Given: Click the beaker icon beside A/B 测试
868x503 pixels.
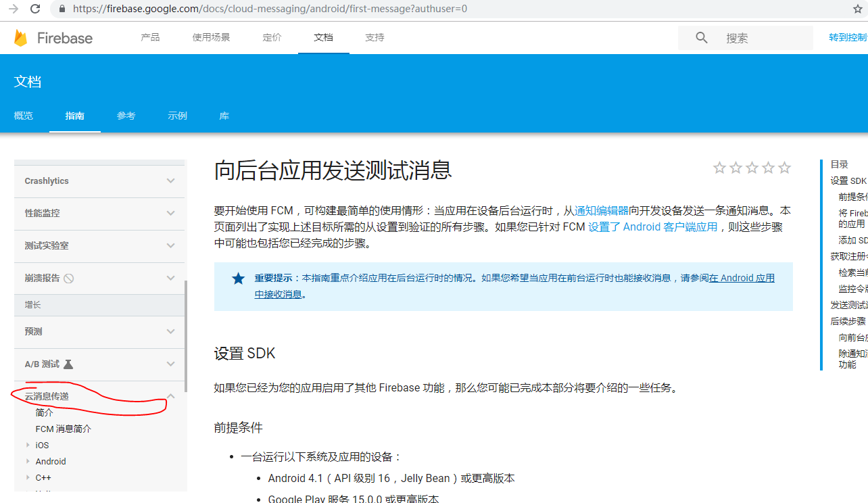Looking at the screenshot, I should [x=68, y=364].
